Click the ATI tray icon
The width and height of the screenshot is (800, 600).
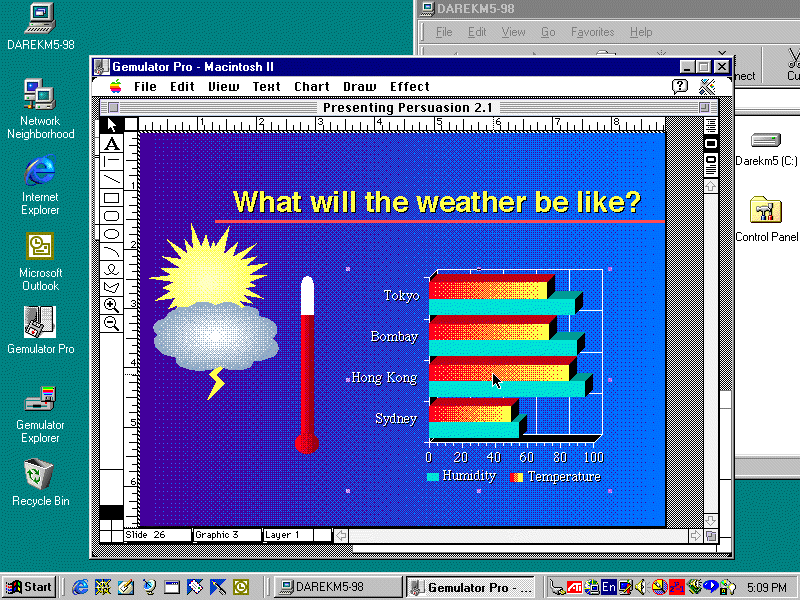click(575, 587)
